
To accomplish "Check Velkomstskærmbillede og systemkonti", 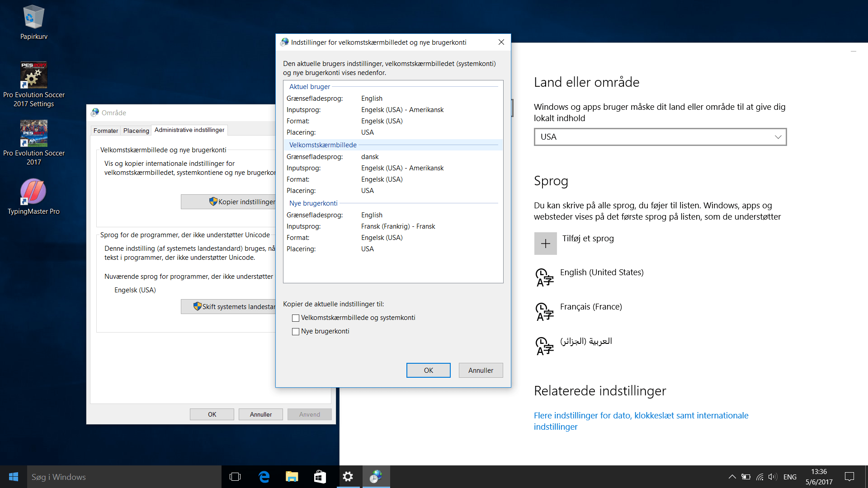I will (296, 318).
